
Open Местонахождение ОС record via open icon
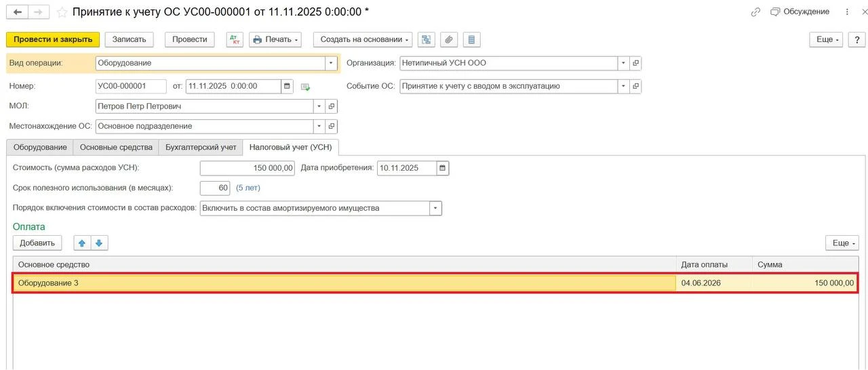click(332, 126)
